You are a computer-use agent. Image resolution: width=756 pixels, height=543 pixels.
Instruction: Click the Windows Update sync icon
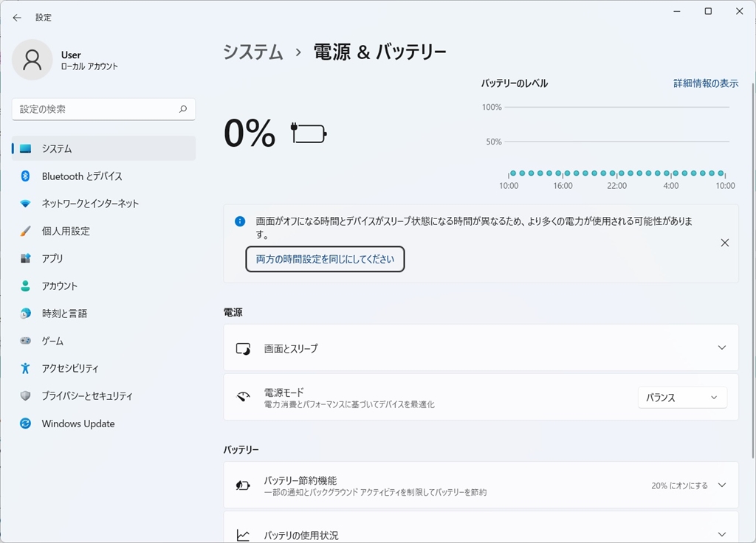click(x=25, y=423)
